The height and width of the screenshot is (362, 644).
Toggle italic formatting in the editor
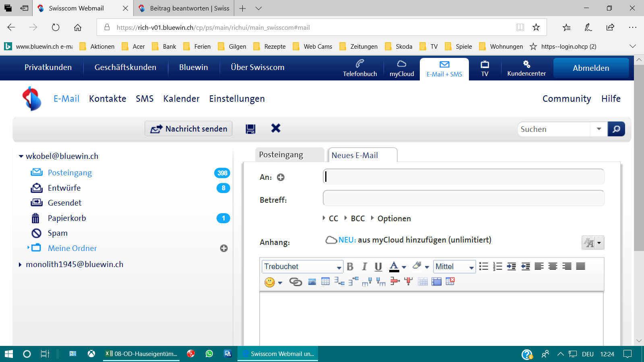point(364,267)
